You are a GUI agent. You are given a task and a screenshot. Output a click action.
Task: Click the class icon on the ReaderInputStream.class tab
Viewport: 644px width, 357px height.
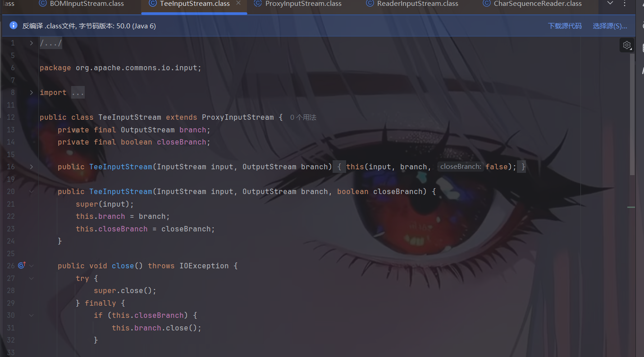[370, 4]
